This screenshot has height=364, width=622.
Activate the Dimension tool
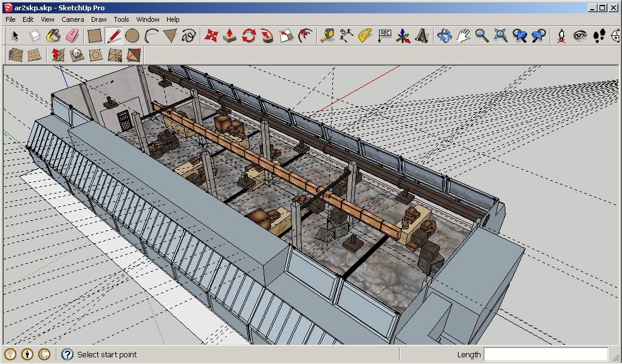pyautogui.click(x=346, y=36)
